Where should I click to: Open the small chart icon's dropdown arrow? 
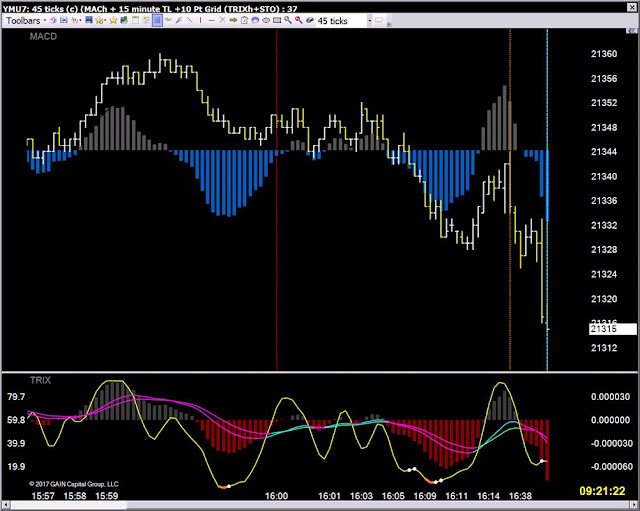tap(80, 20)
